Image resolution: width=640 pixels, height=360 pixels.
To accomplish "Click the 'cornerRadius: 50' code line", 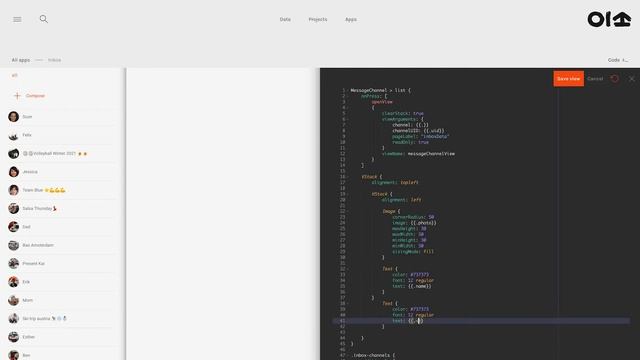I will pos(413,217).
